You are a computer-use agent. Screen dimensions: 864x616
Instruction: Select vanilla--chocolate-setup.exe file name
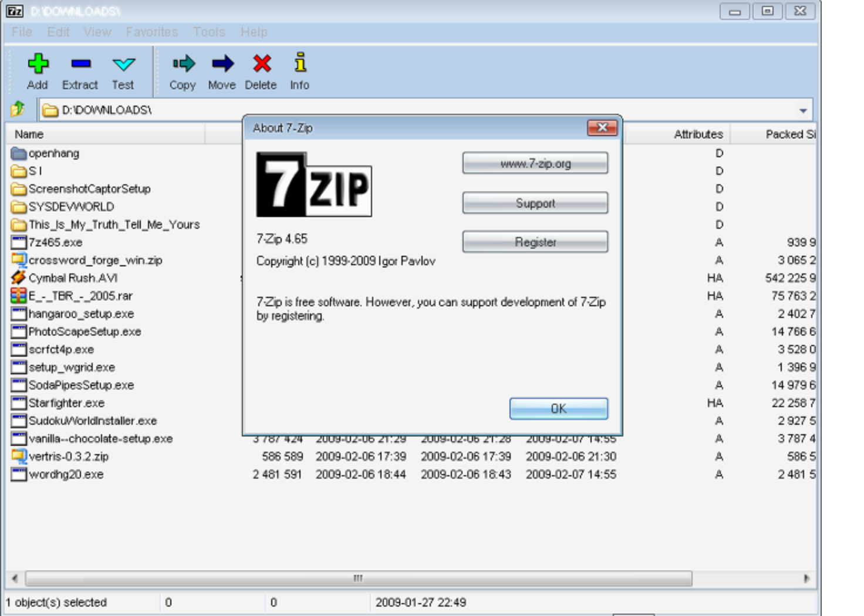(x=101, y=439)
